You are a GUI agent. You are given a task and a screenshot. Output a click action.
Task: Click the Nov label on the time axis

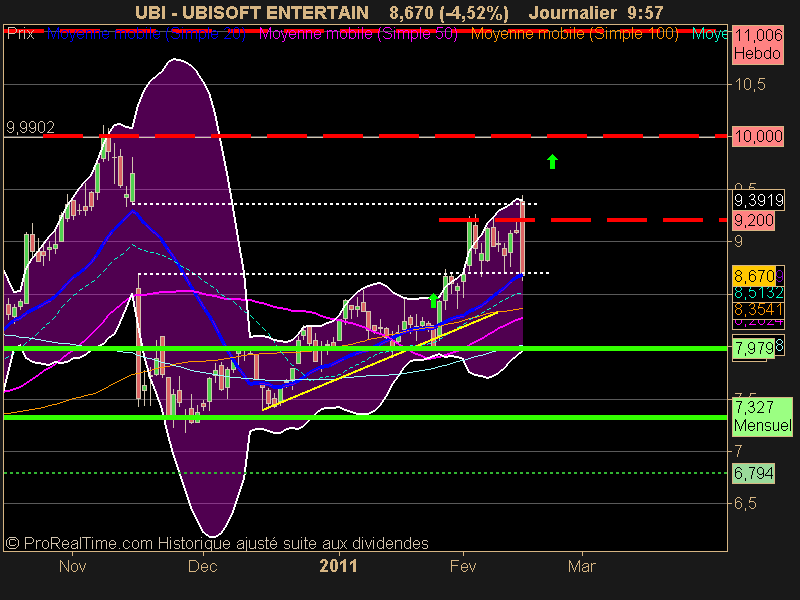pyautogui.click(x=72, y=566)
